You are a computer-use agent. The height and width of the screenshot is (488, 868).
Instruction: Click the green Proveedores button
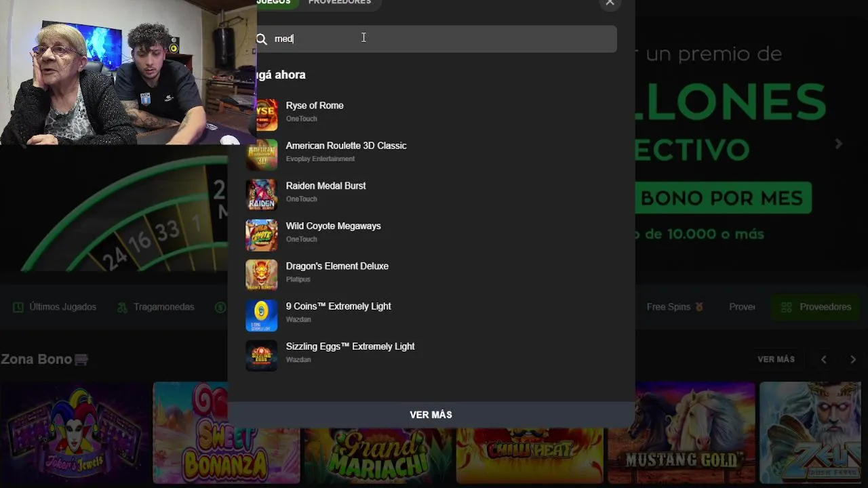click(x=816, y=307)
